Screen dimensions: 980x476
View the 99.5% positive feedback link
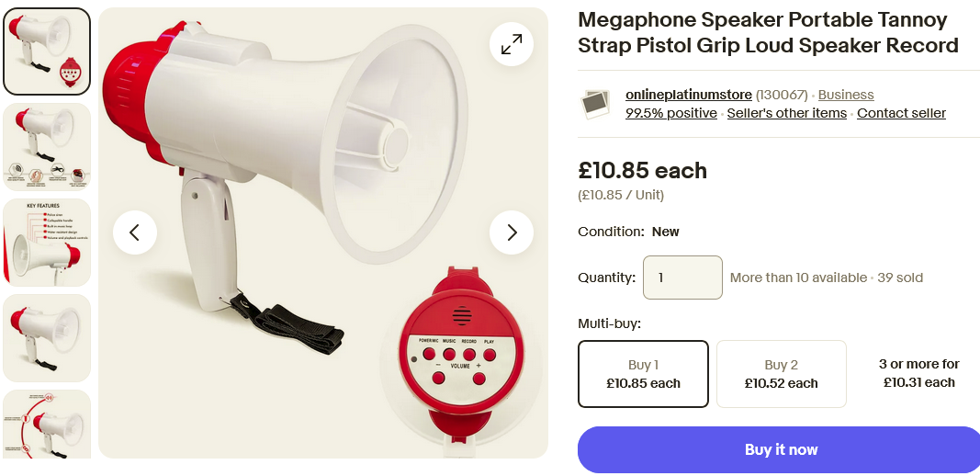[x=670, y=113]
